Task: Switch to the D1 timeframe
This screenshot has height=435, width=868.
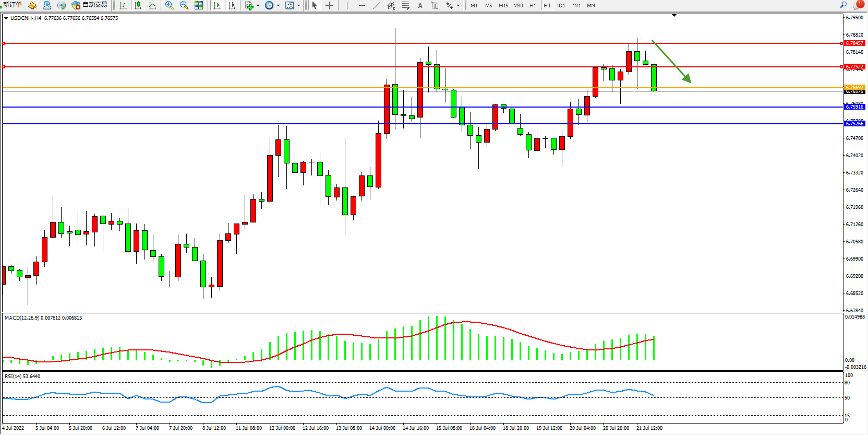Action: tap(562, 5)
